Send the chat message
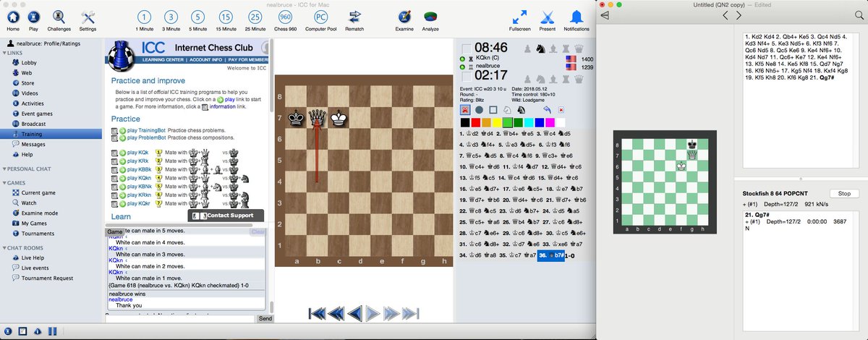The image size is (868, 340). click(265, 318)
